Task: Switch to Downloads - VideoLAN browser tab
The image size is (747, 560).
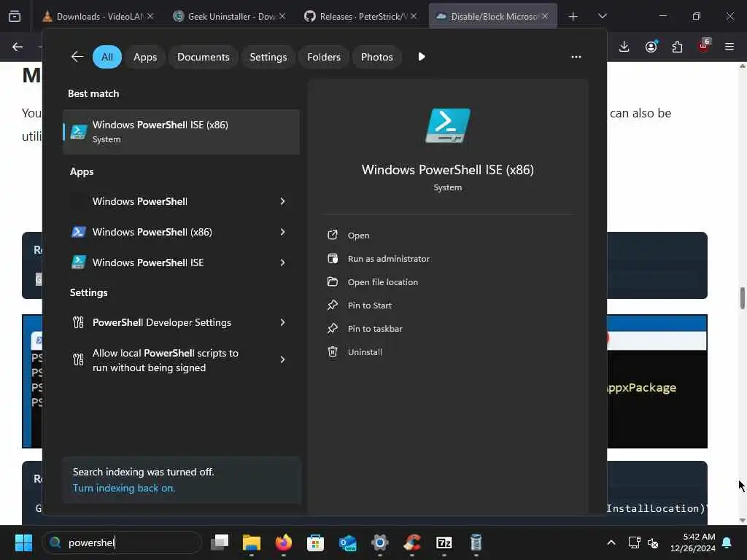Action: (98, 16)
